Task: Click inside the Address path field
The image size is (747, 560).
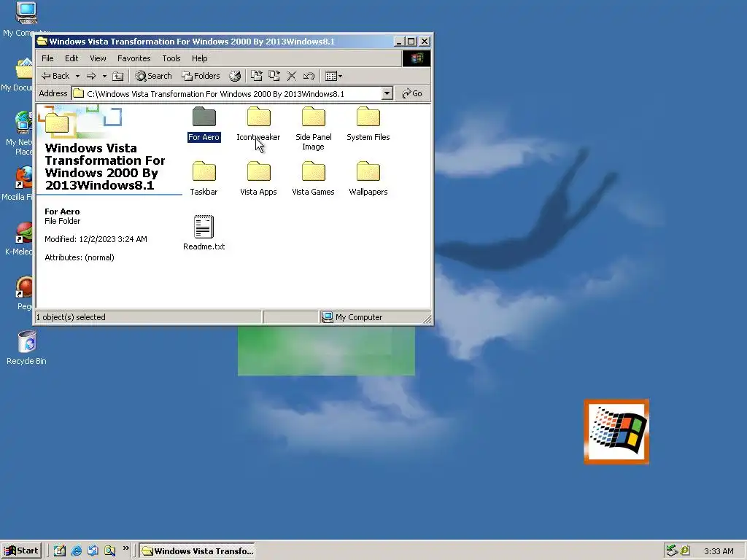Action: pyautogui.click(x=228, y=94)
